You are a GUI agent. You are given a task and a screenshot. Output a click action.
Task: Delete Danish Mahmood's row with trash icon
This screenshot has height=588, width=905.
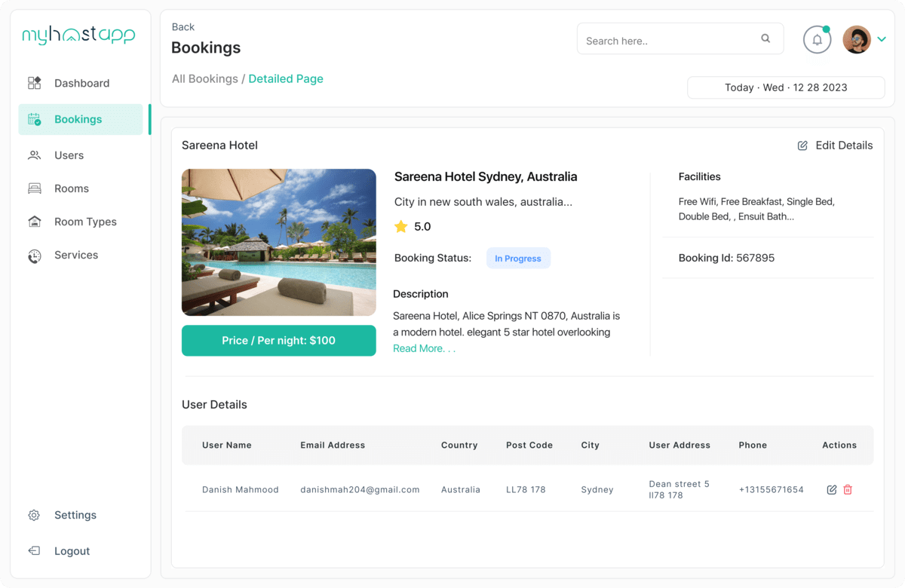[x=848, y=490]
